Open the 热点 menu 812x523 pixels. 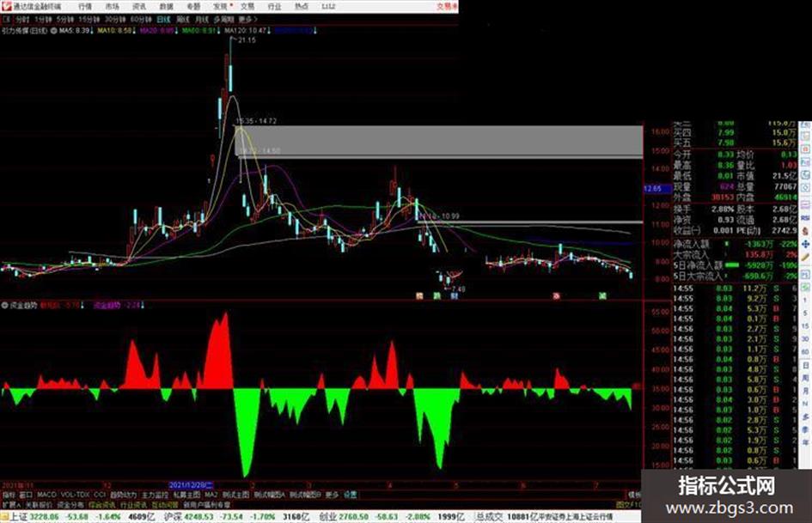point(302,6)
